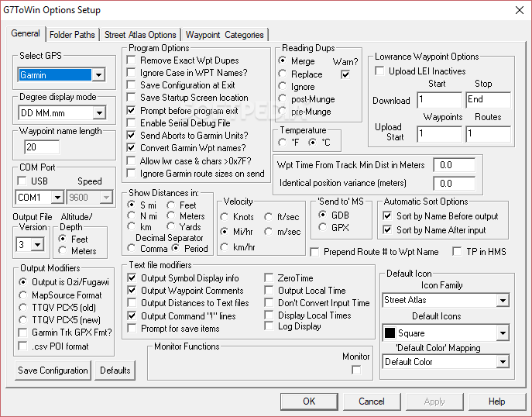Click the Save Configuration button
Image resolution: width=532 pixels, height=417 pixels.
53,370
